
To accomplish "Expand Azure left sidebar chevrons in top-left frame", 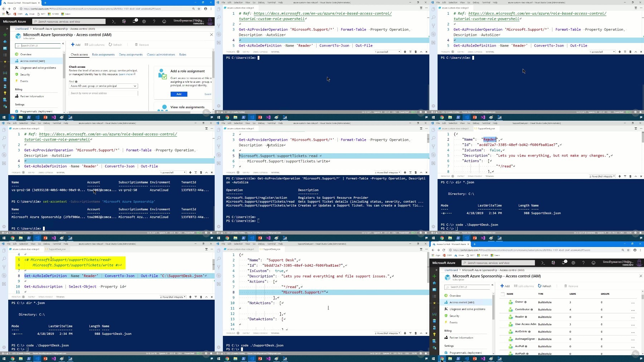I will click(7, 29).
